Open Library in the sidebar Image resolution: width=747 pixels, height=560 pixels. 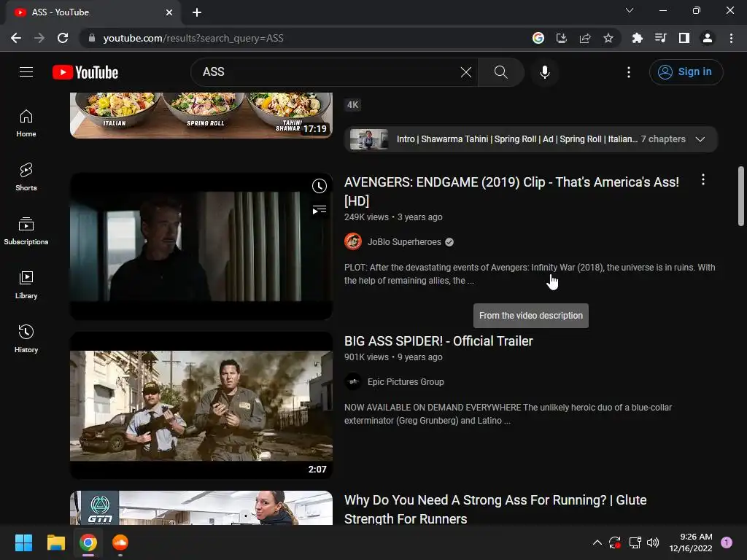(x=26, y=285)
